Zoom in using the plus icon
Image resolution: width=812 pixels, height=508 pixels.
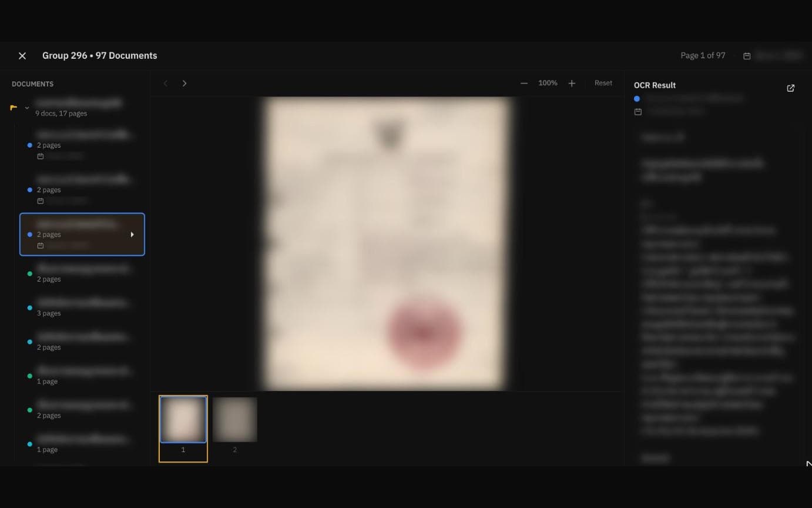(572, 83)
